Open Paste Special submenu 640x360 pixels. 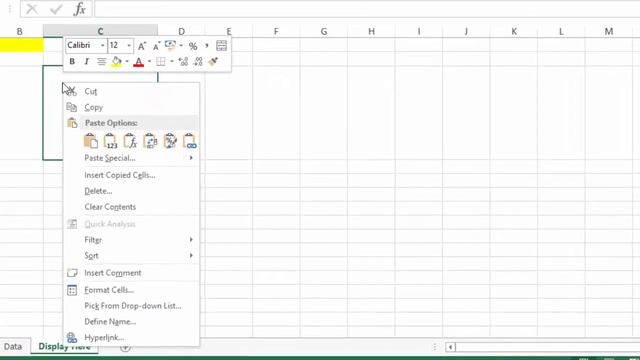pyautogui.click(x=131, y=158)
